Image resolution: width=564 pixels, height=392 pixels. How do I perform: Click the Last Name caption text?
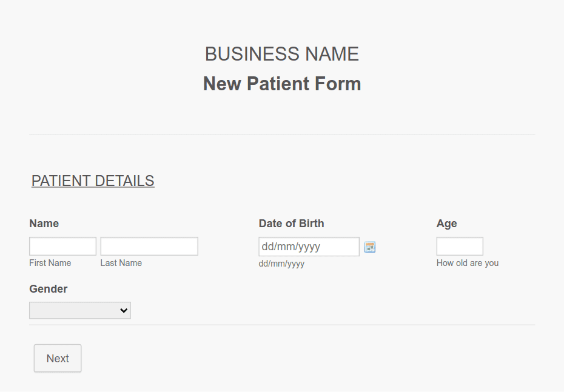point(120,263)
